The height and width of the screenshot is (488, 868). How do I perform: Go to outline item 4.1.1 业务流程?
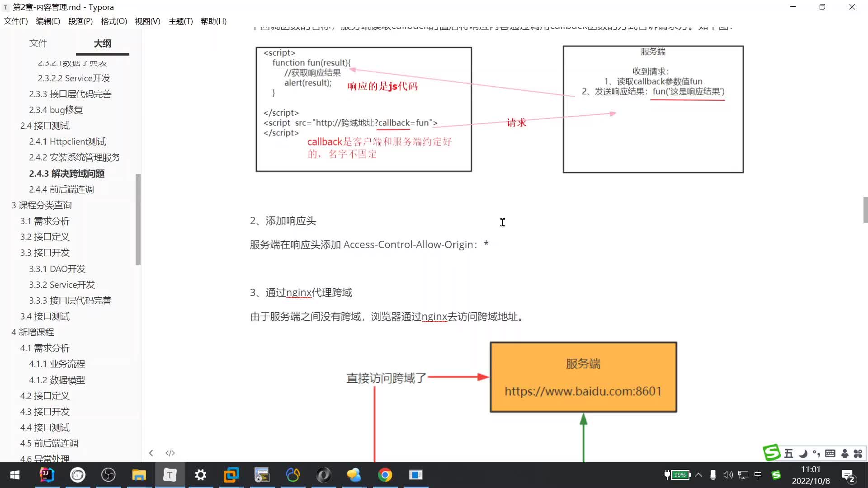pos(57,364)
